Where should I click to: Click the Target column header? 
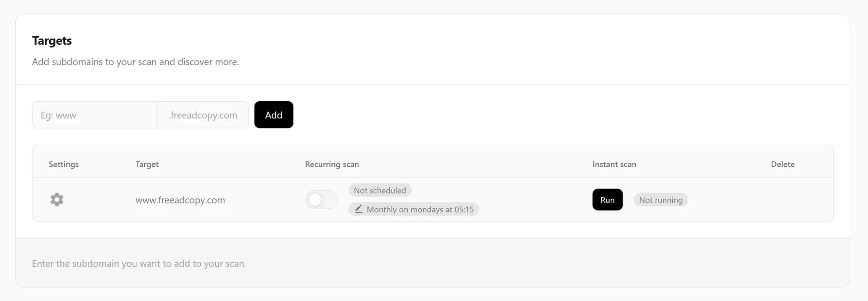pyautogui.click(x=147, y=165)
